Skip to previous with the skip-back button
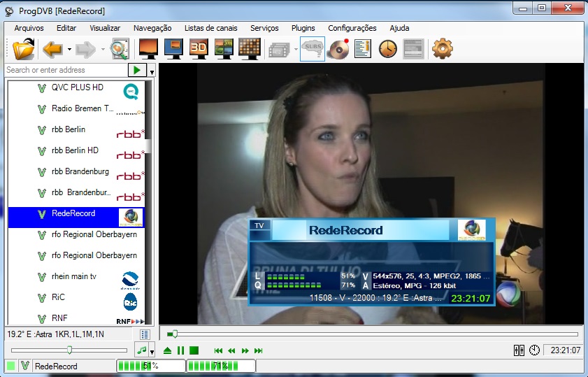The image size is (588, 377). 218,350
